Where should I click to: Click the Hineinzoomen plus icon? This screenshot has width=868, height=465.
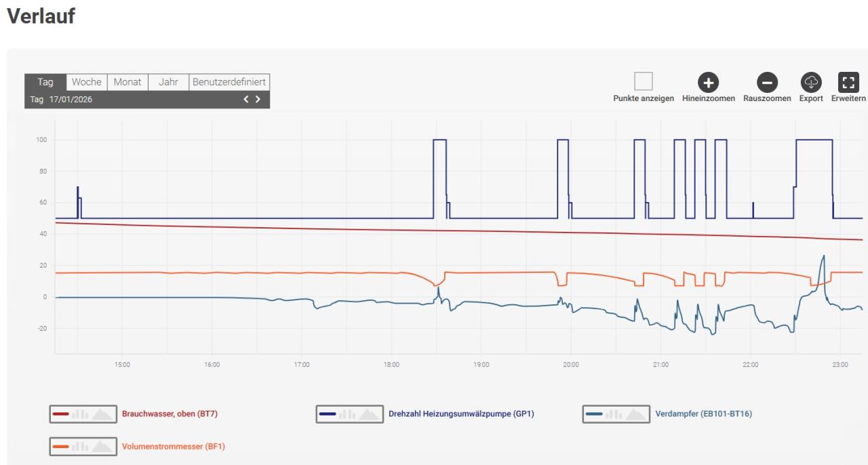click(x=708, y=83)
